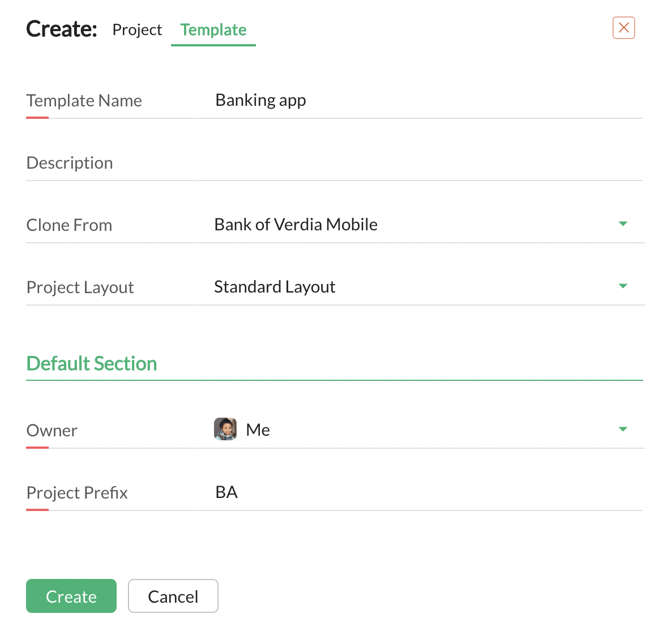Click the Template Name field containing Banking app
This screenshot has width=659, height=644.
point(419,101)
